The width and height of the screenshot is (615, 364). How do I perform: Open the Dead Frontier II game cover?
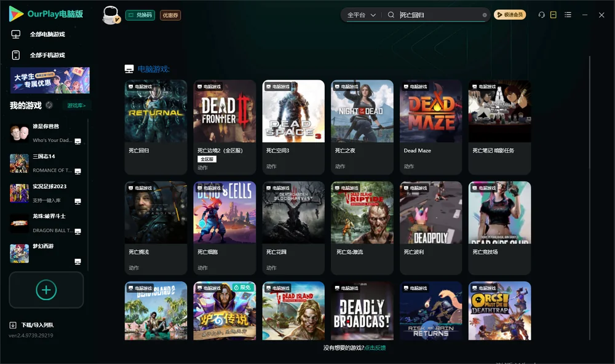[x=224, y=111]
